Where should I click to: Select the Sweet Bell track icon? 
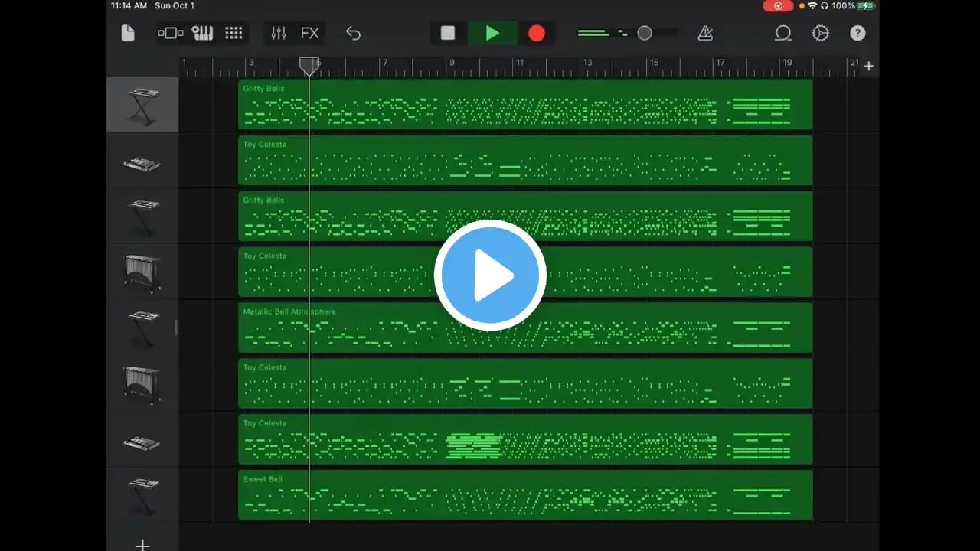point(142,496)
